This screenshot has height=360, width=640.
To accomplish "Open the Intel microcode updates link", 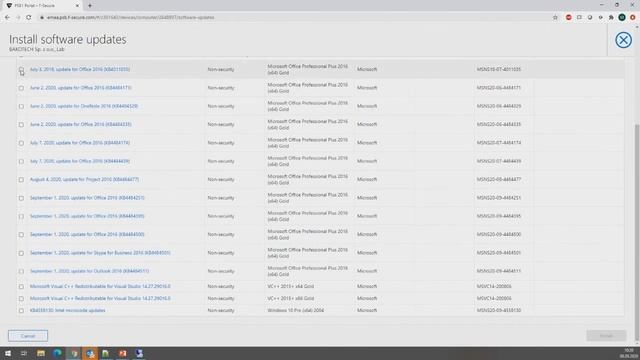I will point(67,311).
